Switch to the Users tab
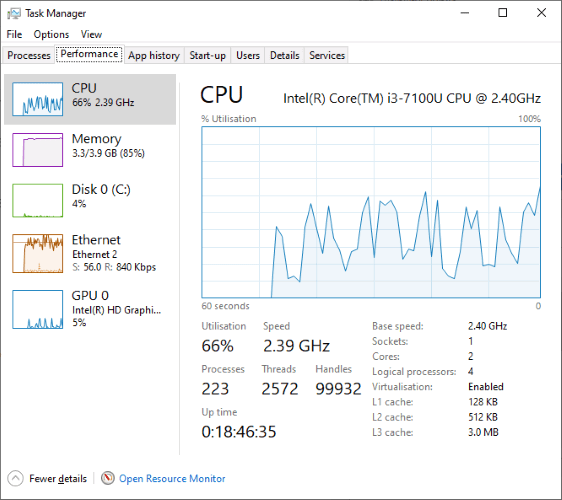The width and height of the screenshot is (562, 500). (248, 55)
